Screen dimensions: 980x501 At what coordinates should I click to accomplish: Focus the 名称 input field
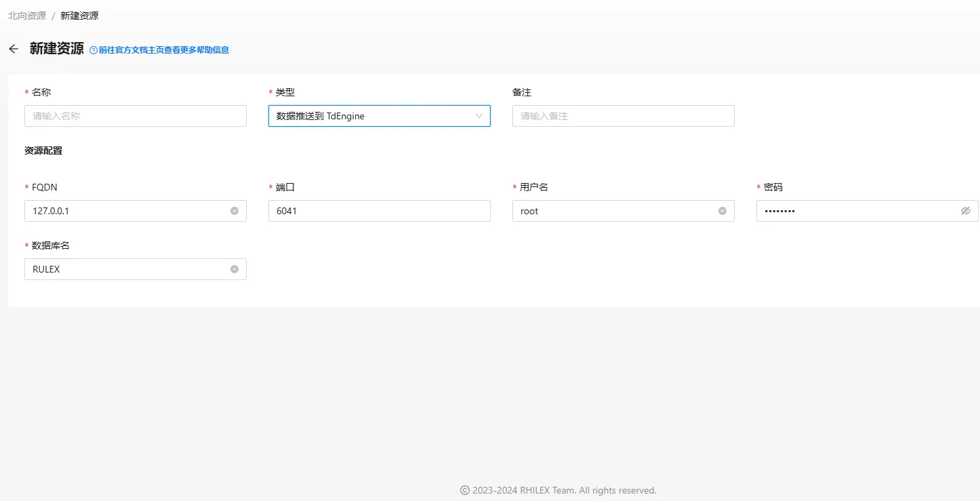[x=136, y=116]
